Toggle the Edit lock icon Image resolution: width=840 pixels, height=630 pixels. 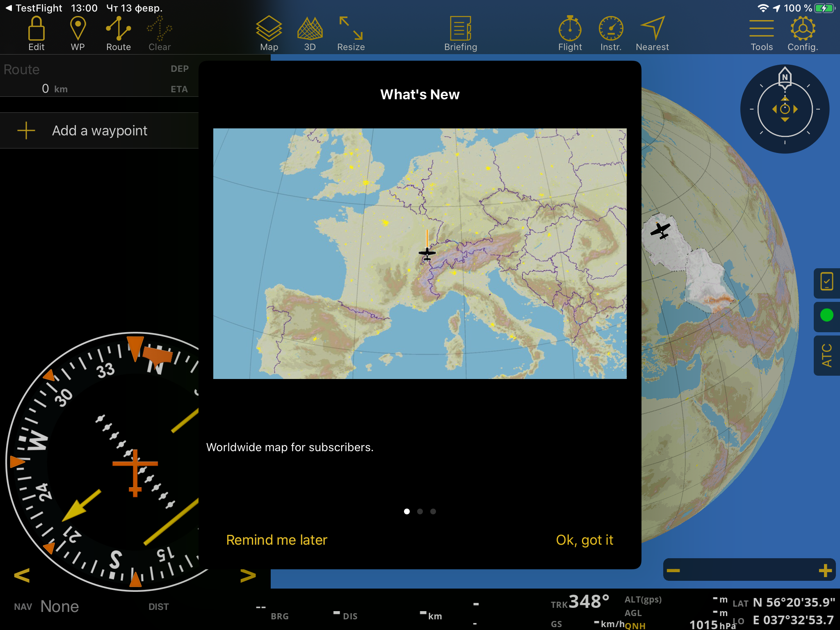coord(37,34)
